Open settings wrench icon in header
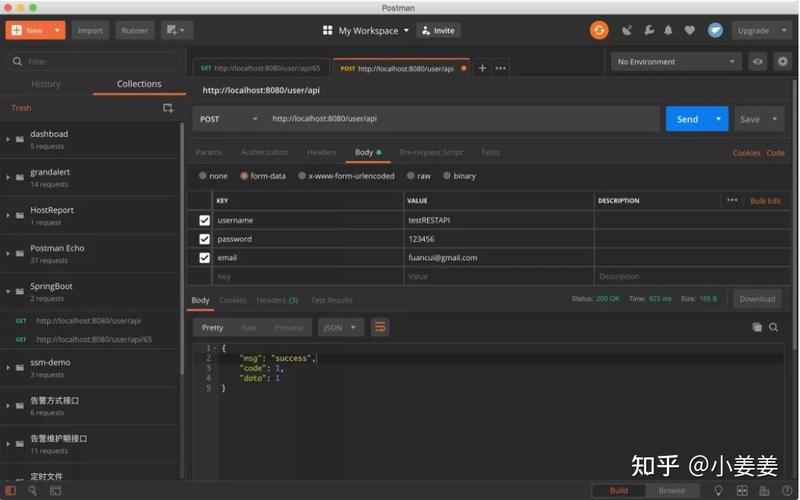800x500 pixels. tap(648, 31)
